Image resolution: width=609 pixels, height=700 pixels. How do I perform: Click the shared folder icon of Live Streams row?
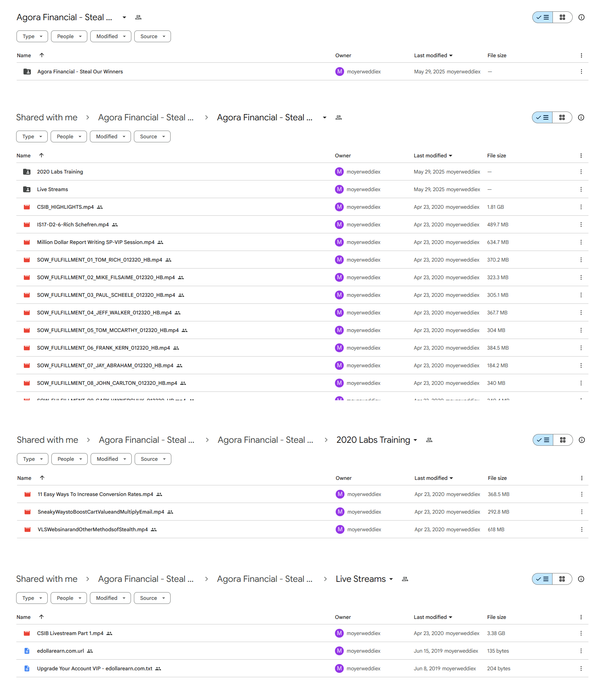[x=27, y=189]
